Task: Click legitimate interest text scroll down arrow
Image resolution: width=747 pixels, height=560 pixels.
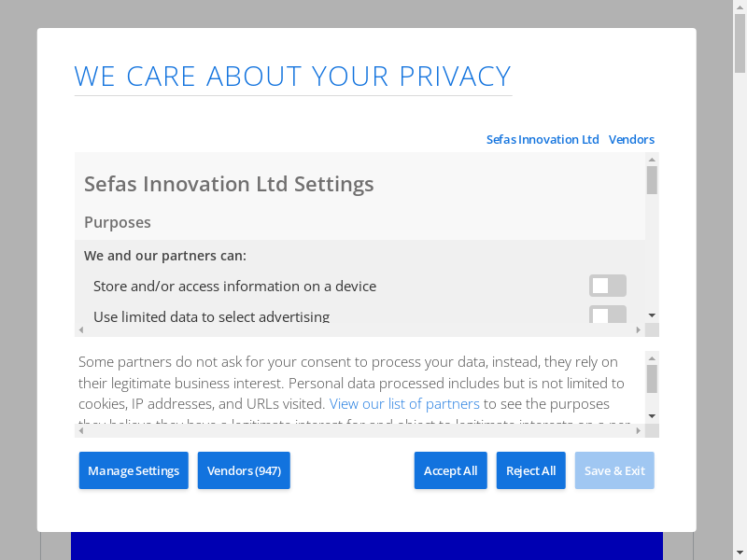Action: point(652,415)
